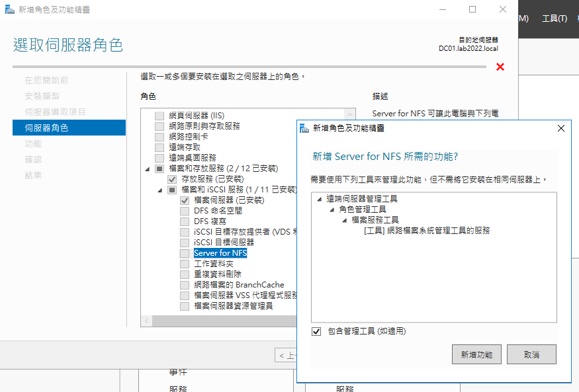
Task: Select 檔案伺服器 (已安裝) tree item
Action: pyautogui.click(x=230, y=200)
